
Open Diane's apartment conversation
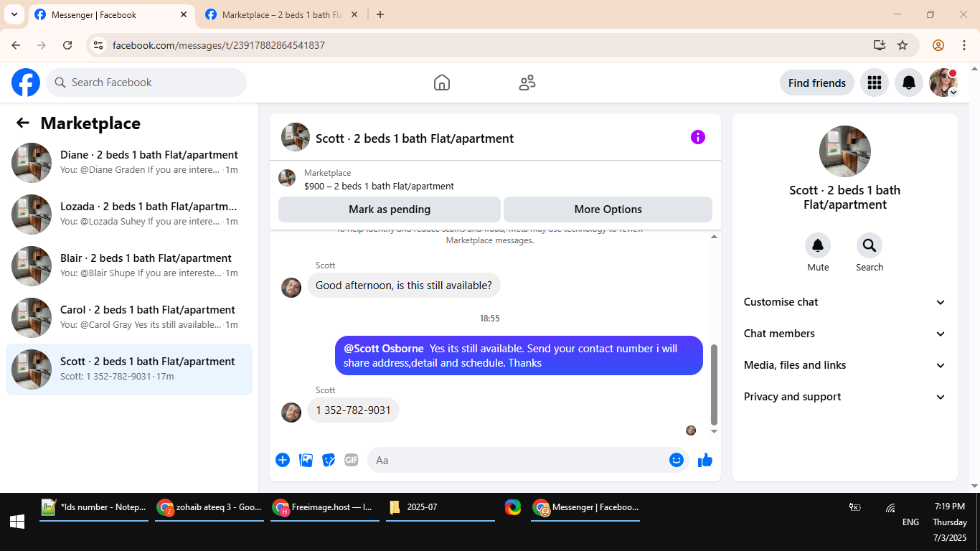pyautogui.click(x=129, y=163)
